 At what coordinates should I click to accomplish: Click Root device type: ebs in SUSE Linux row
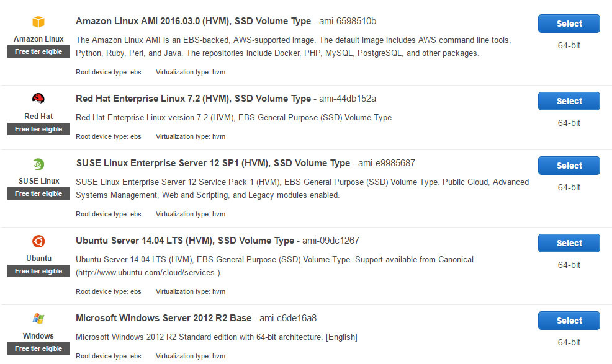(x=109, y=214)
